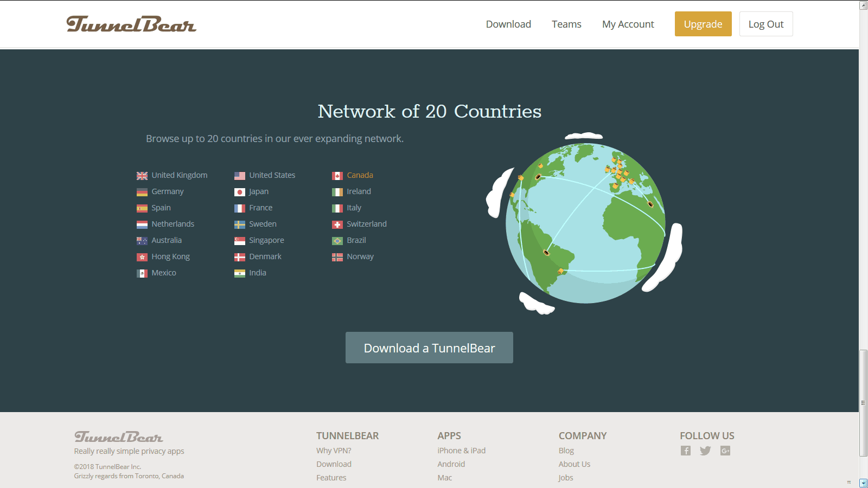This screenshot has width=868, height=488.
Task: Click the footer TunnelBear logo
Action: (x=119, y=436)
